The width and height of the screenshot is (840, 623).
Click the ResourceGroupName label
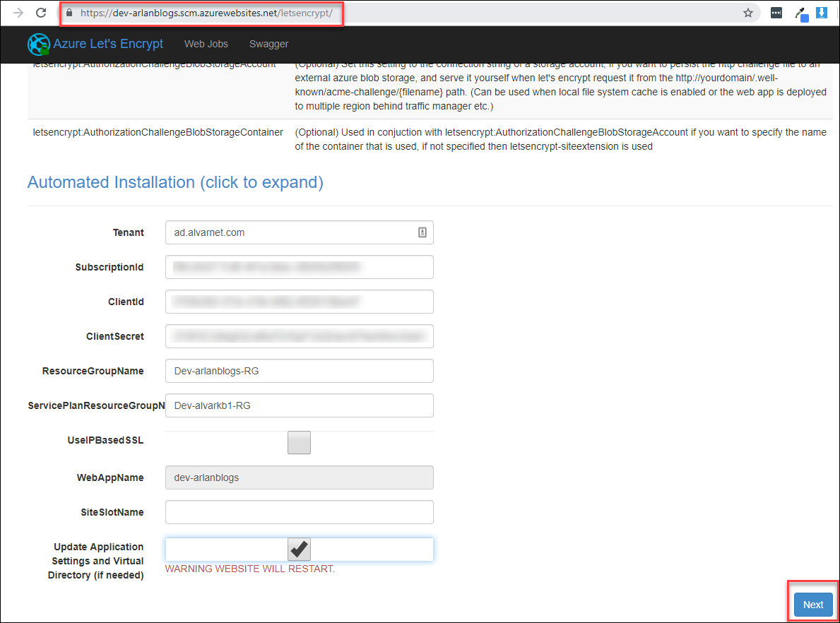(x=93, y=372)
